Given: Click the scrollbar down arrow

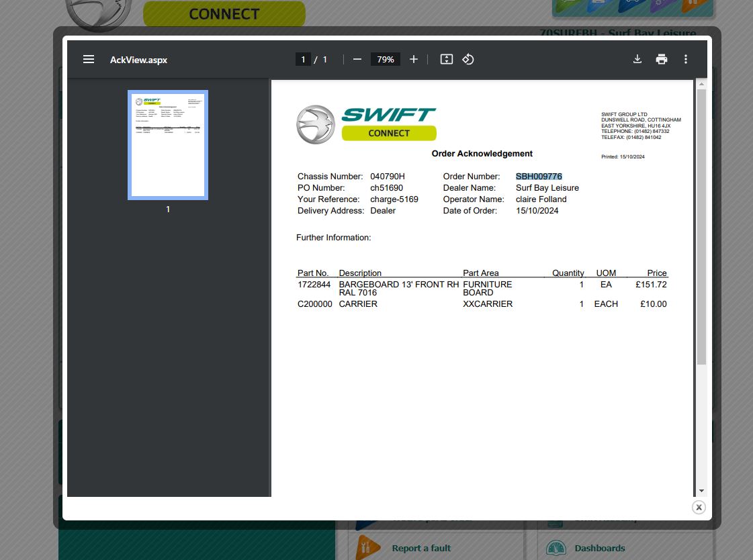Looking at the screenshot, I should click(701, 491).
